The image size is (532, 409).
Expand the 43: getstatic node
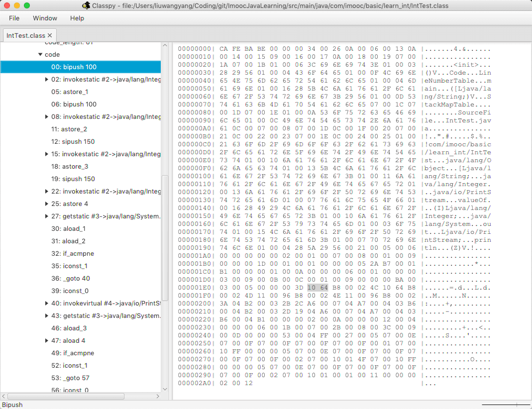coord(46,316)
